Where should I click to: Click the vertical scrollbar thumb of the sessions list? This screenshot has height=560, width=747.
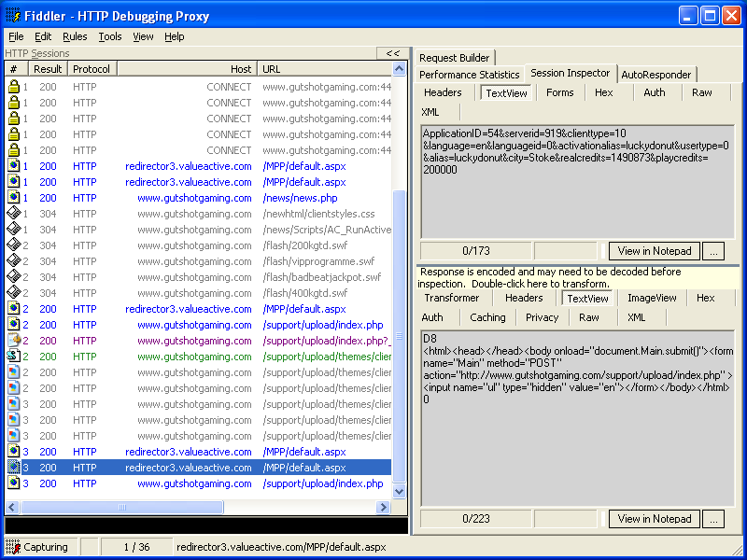pos(400,336)
